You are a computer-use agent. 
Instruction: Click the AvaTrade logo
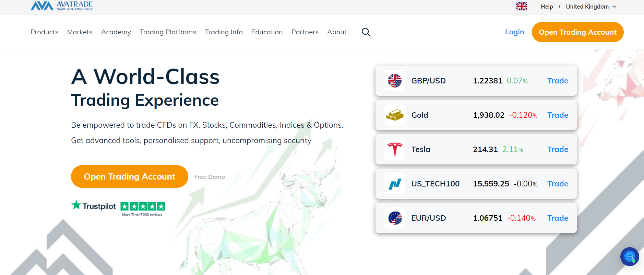coord(62,5)
